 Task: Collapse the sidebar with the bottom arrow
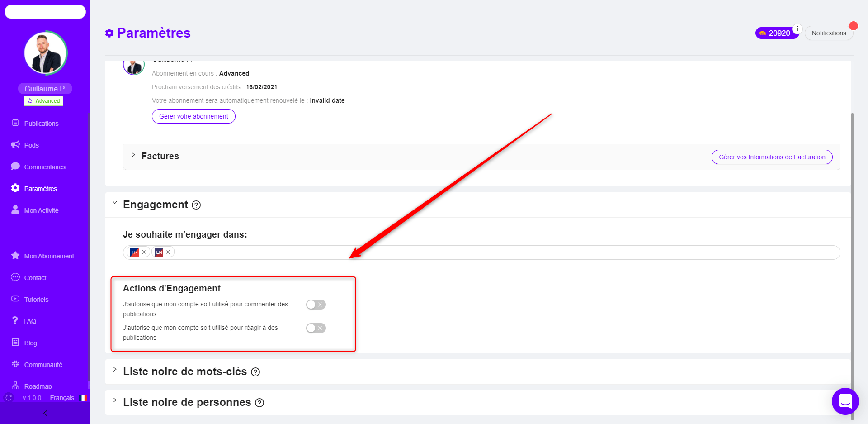click(45, 413)
